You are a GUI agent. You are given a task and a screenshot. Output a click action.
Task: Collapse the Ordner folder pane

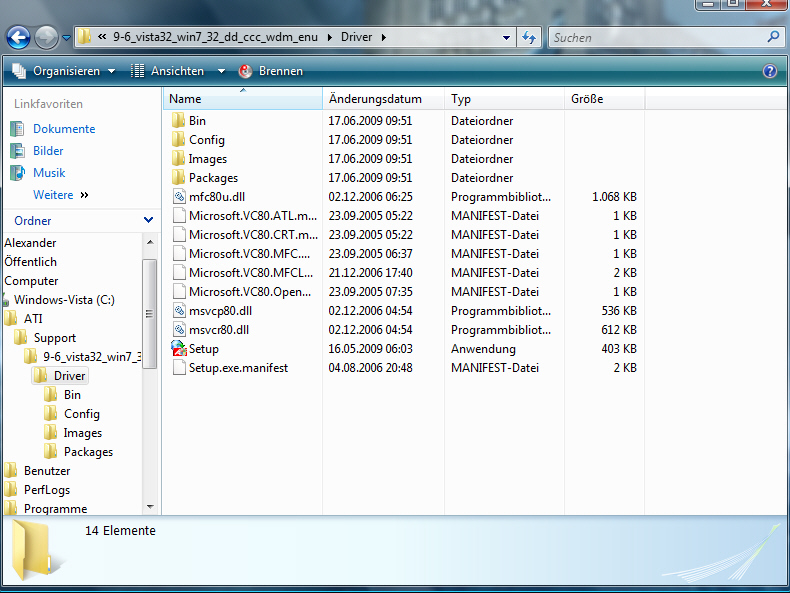pyautogui.click(x=148, y=220)
